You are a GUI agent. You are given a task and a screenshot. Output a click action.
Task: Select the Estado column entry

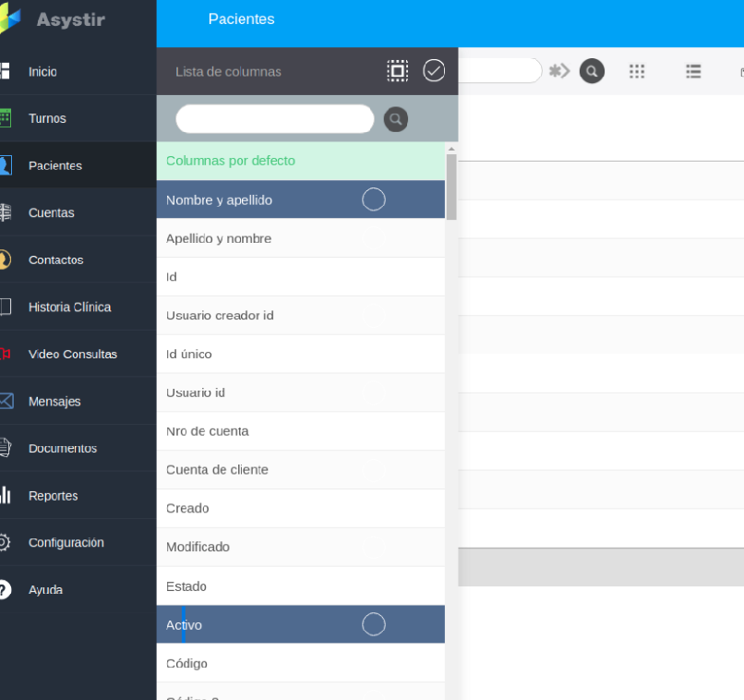tap(186, 586)
